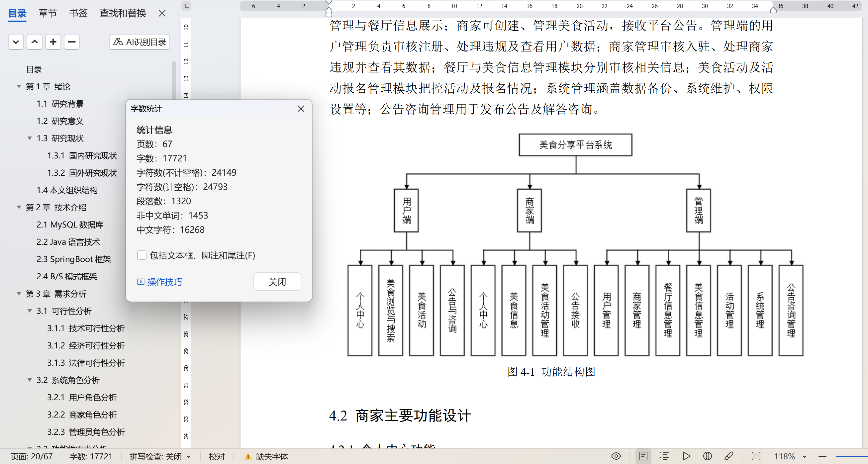The width and height of the screenshot is (868, 464).
Task: Click the fit-to-page icon near zoom percentage
Action: click(756, 456)
